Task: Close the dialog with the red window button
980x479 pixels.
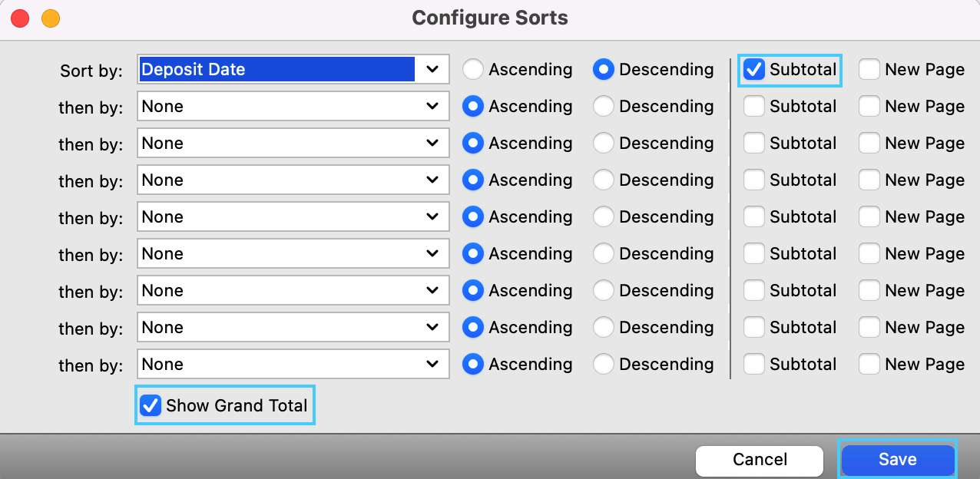Action: click(x=19, y=18)
